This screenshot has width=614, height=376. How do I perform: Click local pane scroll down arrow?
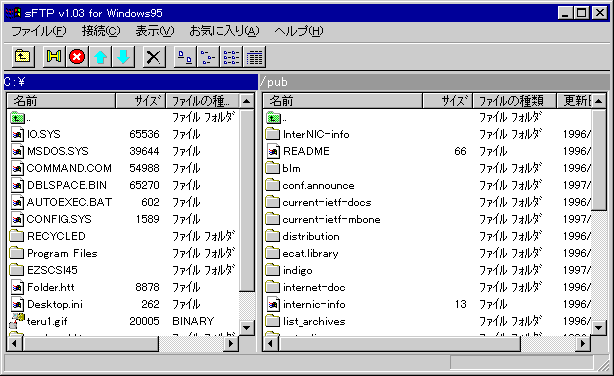tap(247, 328)
